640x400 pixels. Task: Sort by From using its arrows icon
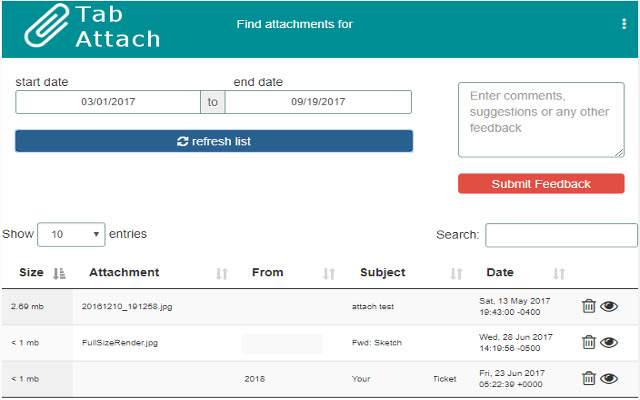coord(329,273)
